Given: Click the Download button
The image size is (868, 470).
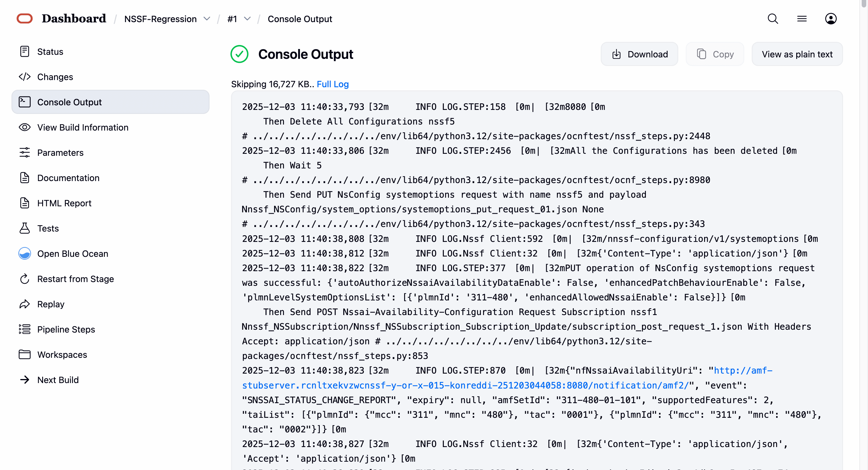Looking at the screenshot, I should pos(639,54).
